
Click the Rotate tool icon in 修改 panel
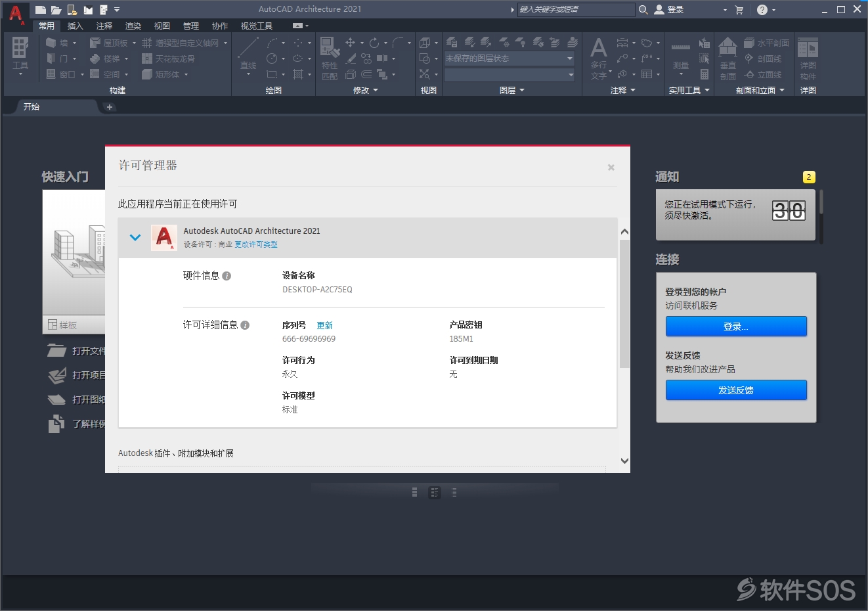[x=374, y=43]
